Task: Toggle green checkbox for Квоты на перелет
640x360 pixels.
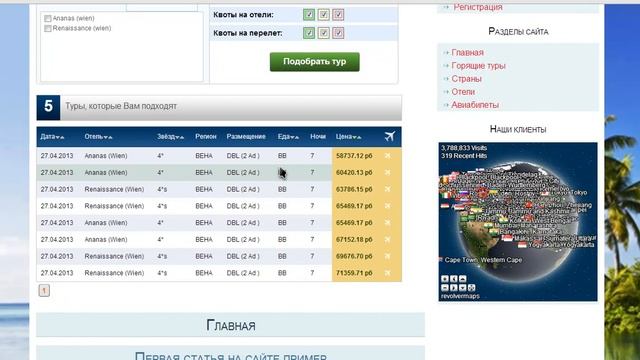Action: coord(309,33)
